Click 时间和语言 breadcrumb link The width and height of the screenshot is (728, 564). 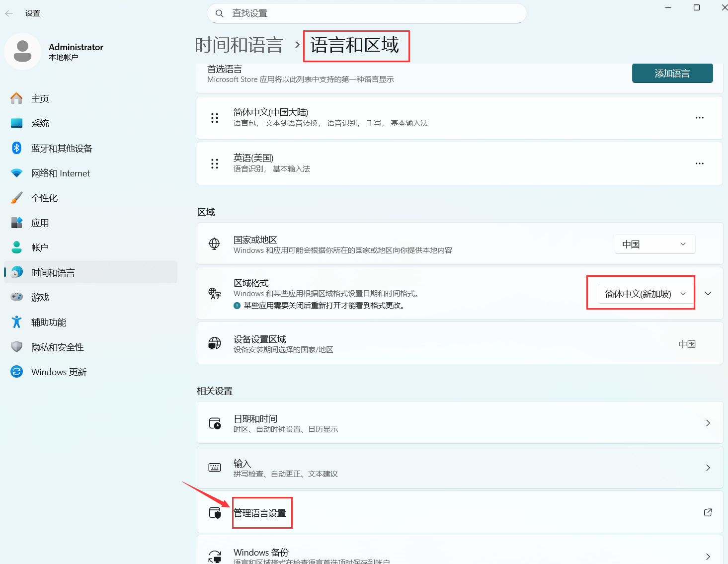tap(239, 45)
